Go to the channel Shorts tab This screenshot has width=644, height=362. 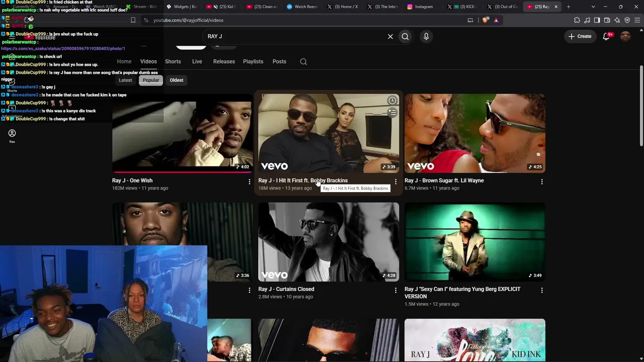[173, 61]
